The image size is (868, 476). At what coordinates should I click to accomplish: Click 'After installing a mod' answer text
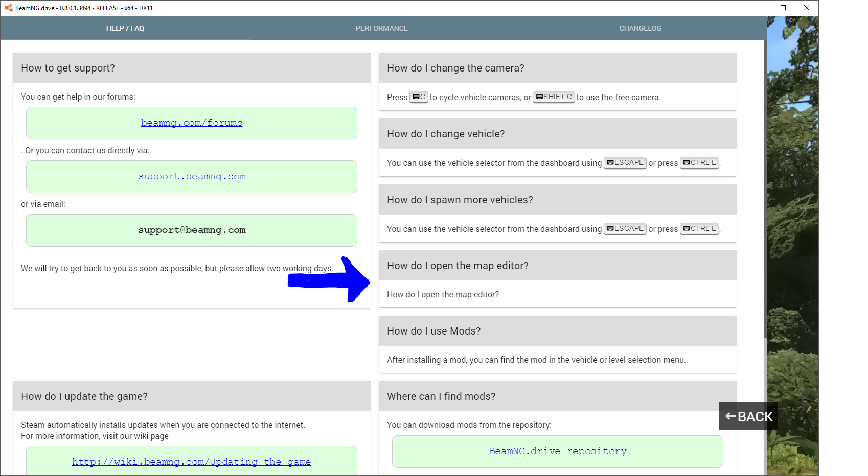tap(536, 360)
